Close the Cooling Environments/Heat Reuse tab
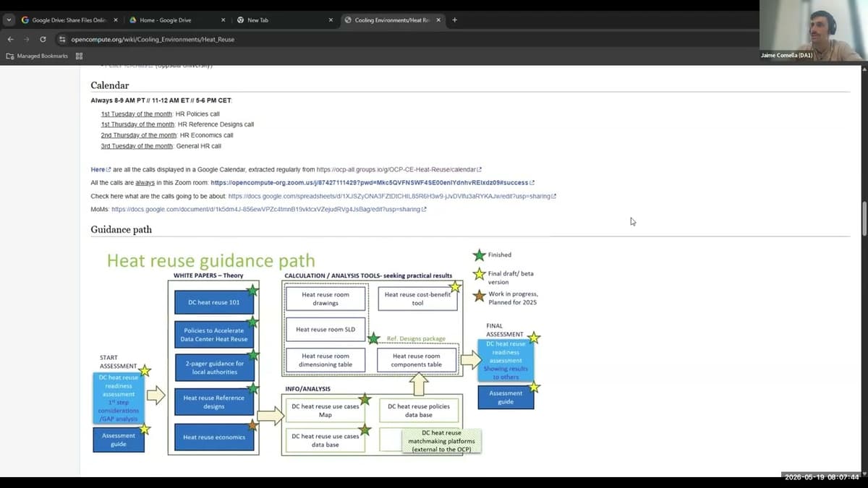Viewport: 868px width, 488px height. pos(438,20)
